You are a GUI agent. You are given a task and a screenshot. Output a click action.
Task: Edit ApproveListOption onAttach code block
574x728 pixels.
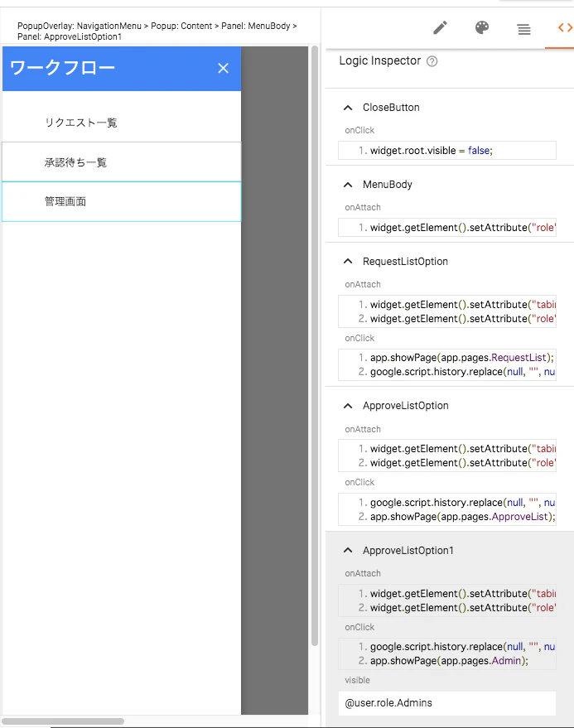coord(446,456)
